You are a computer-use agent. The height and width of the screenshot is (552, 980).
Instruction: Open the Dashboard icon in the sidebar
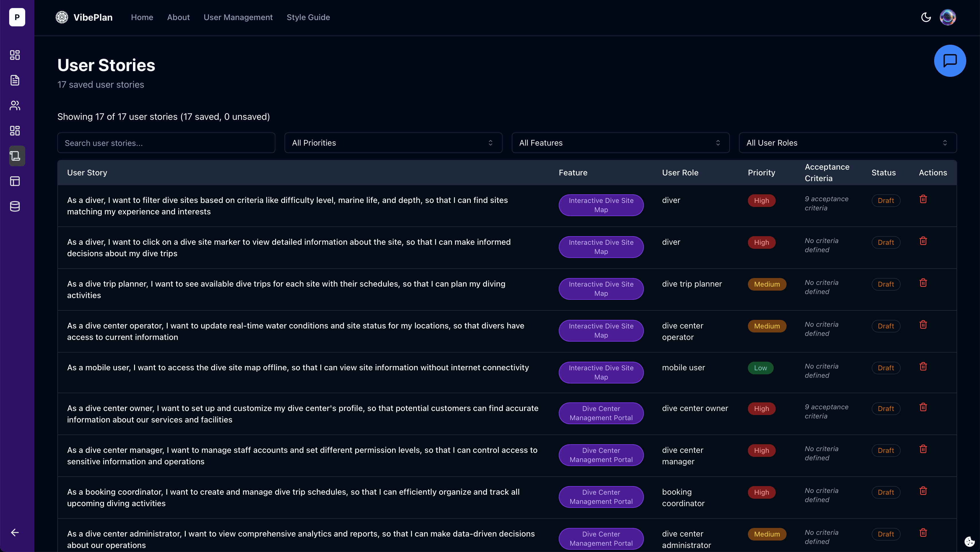tap(15, 55)
